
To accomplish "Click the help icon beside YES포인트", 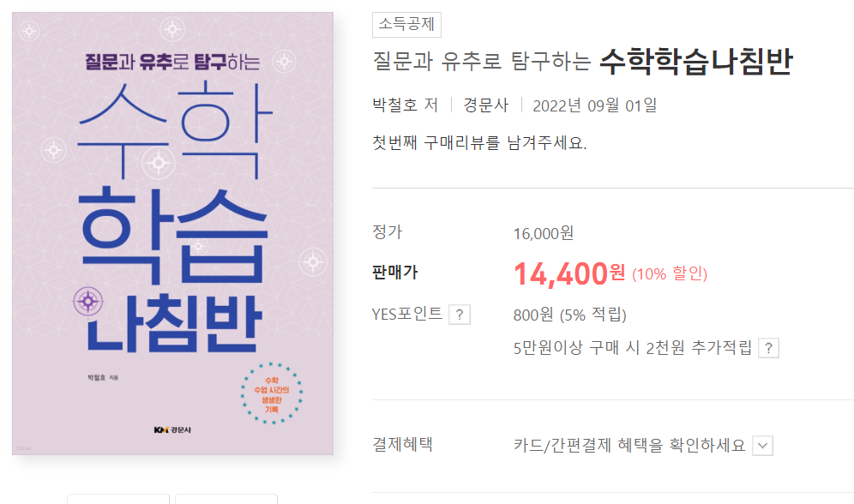I will click(460, 315).
